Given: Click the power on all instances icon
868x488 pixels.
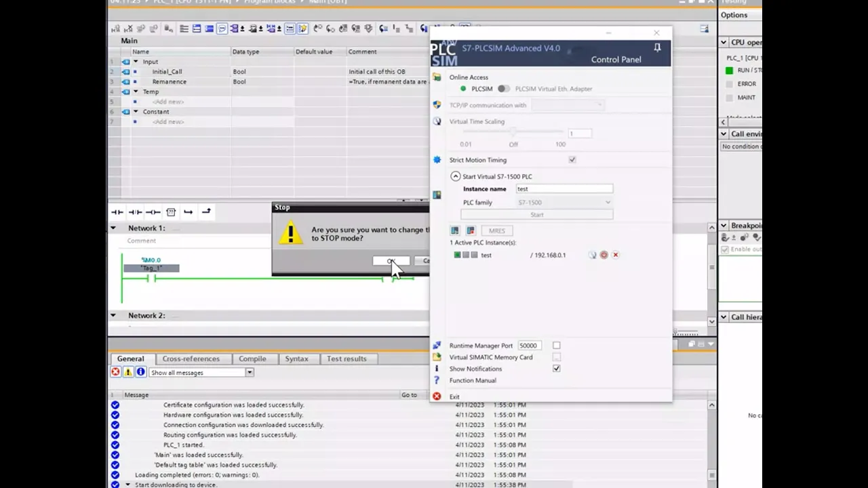Looking at the screenshot, I should [x=455, y=230].
